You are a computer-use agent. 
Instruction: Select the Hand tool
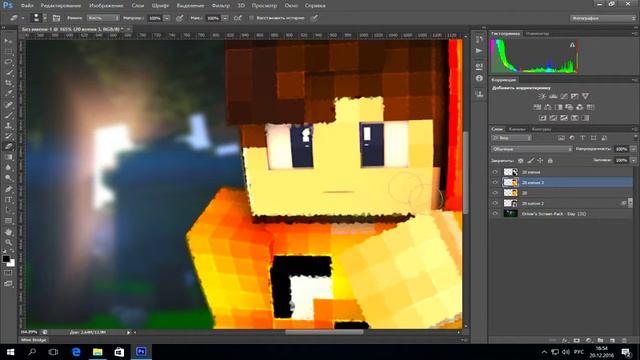(x=8, y=232)
